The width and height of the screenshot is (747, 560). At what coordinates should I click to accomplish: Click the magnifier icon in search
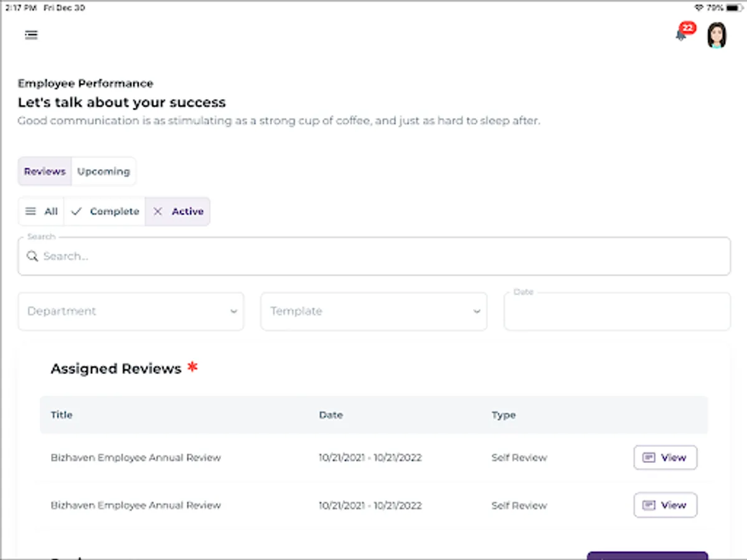32,256
